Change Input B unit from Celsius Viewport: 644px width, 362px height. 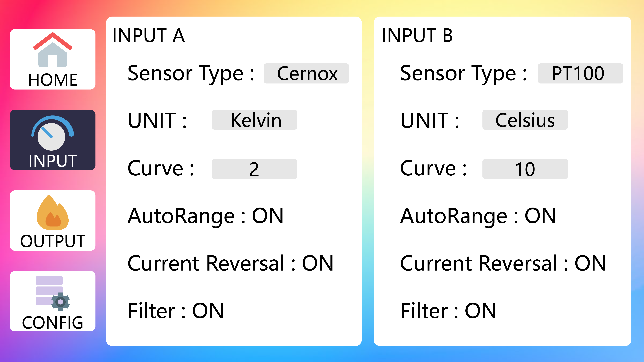(525, 120)
